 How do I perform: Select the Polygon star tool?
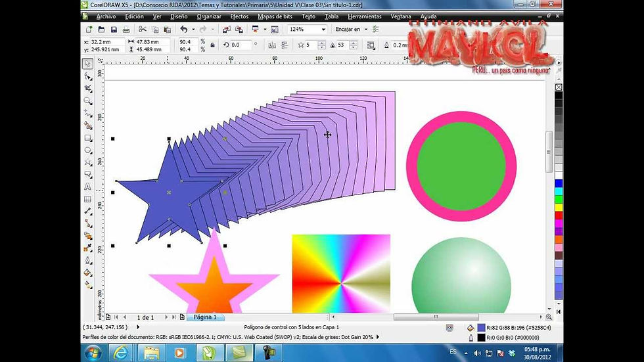point(87,162)
